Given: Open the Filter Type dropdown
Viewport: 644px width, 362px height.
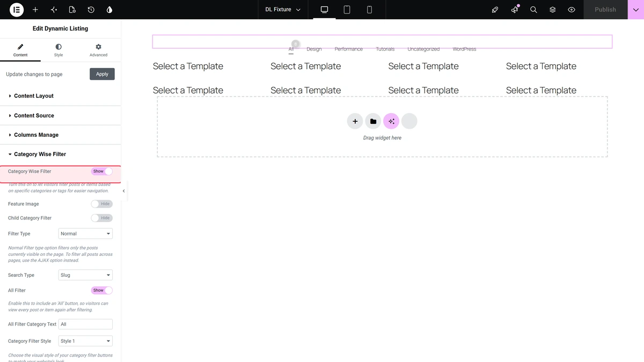Looking at the screenshot, I should click(x=85, y=234).
